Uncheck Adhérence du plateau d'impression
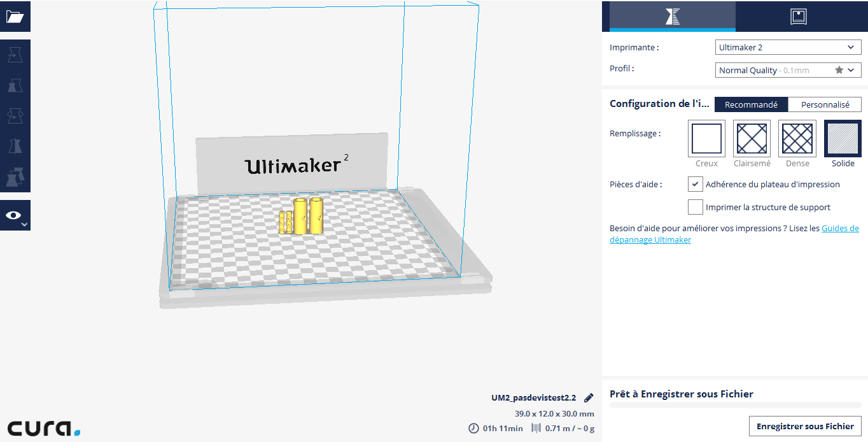Screen dimensions: 868x442 coord(696,185)
